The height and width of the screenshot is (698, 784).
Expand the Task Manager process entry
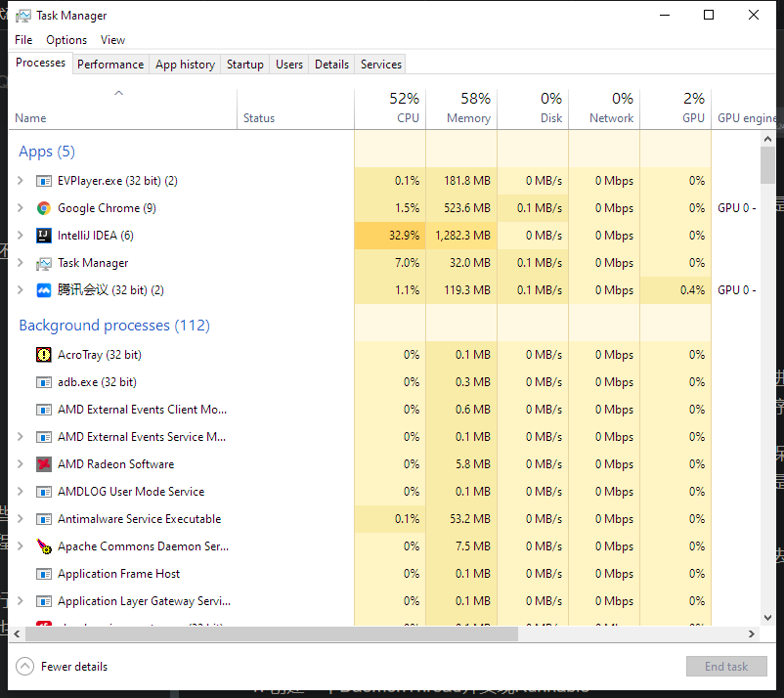20,263
